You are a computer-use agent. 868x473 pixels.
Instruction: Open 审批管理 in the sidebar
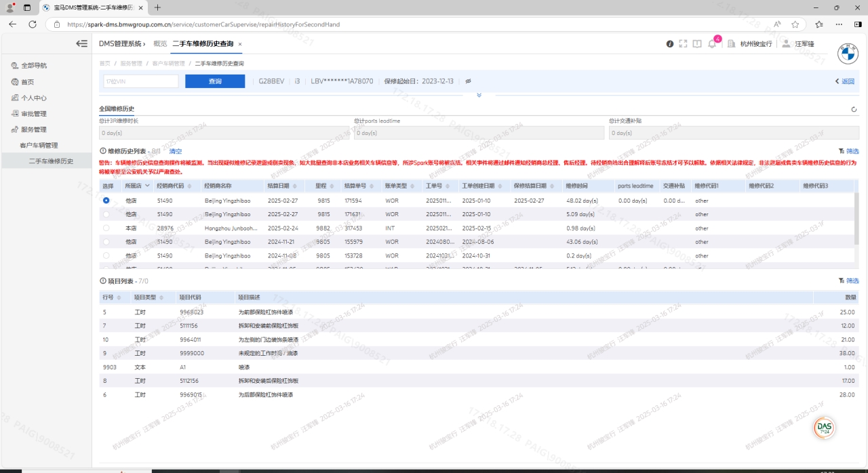click(34, 114)
